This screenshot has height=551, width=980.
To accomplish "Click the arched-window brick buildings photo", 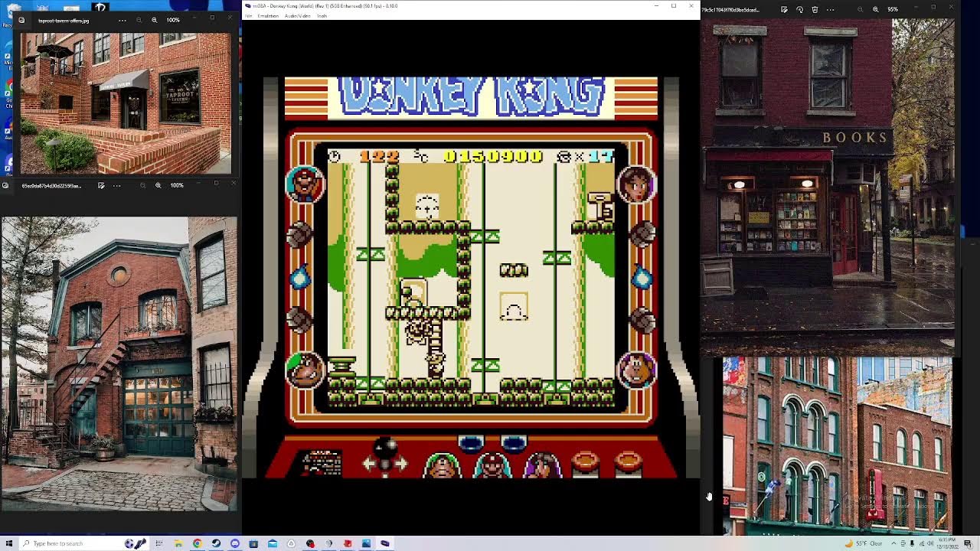I will click(x=838, y=446).
